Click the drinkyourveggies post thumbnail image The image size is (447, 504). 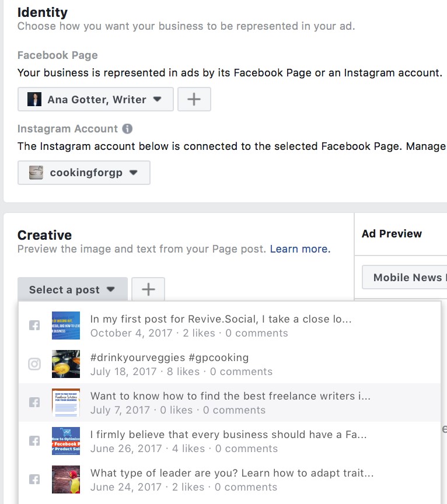tap(66, 364)
